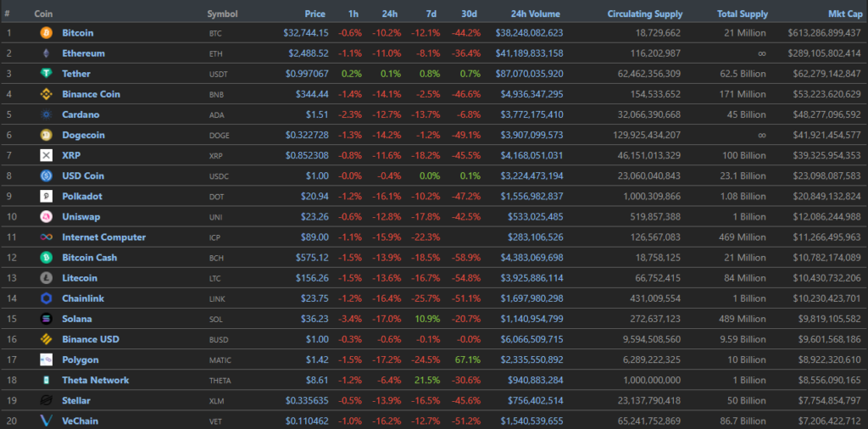Image resolution: width=868 pixels, height=429 pixels.
Task: Open the USD Coin name link
Action: [x=83, y=176]
